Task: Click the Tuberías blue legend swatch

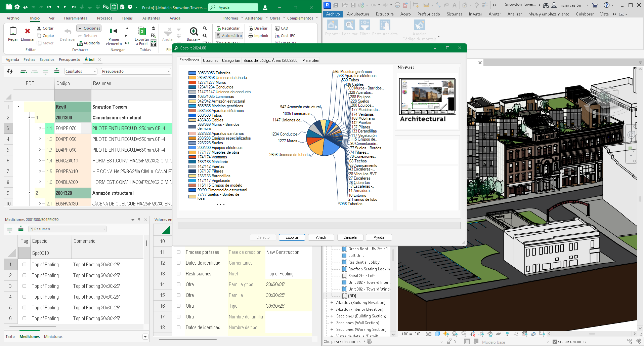Action: point(192,73)
